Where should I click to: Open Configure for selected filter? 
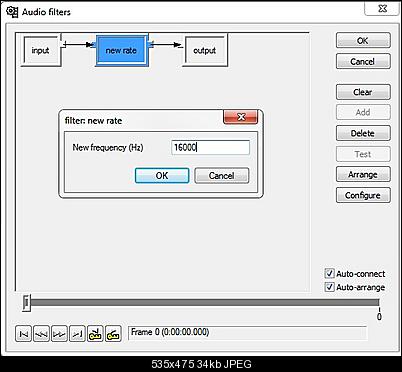(363, 195)
